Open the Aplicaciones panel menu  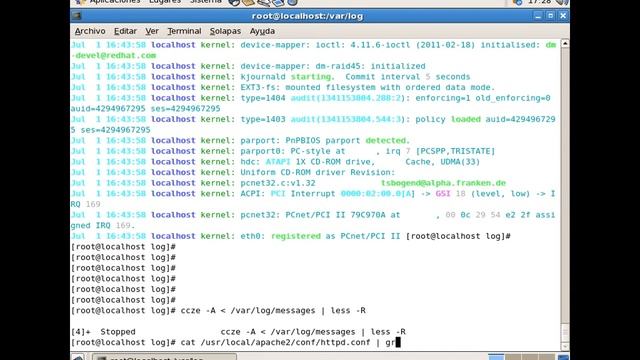115,2
